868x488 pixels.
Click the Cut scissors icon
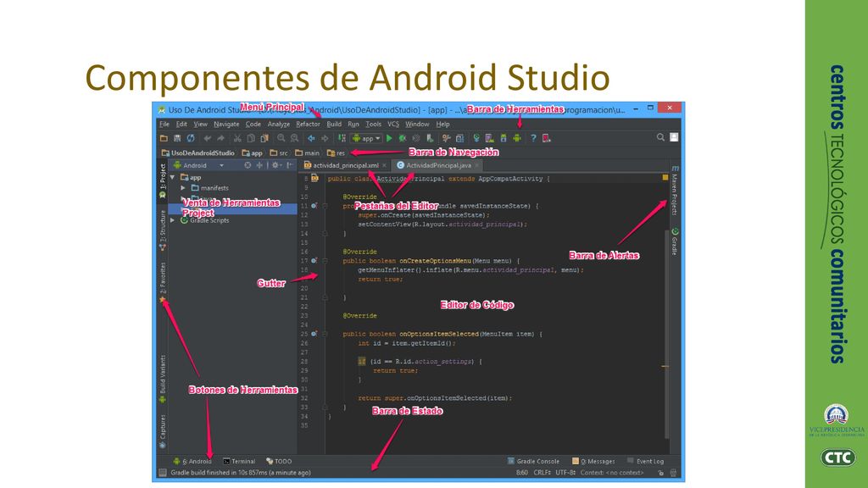(237, 138)
